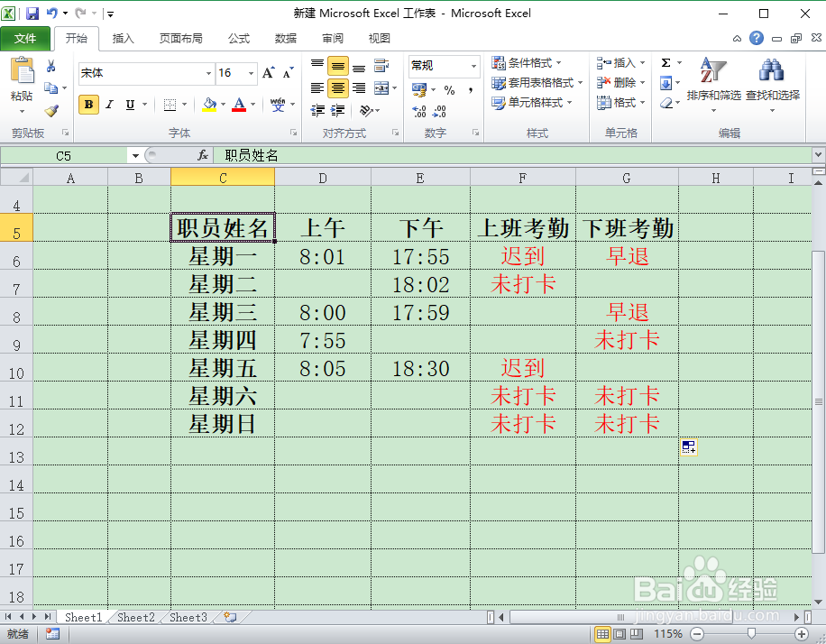The width and height of the screenshot is (826, 644).
Task: Toggle Italic formatting button
Action: (110, 105)
